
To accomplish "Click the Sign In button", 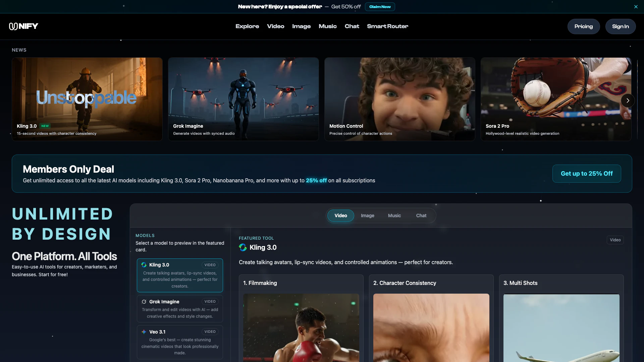I will tap(620, 26).
